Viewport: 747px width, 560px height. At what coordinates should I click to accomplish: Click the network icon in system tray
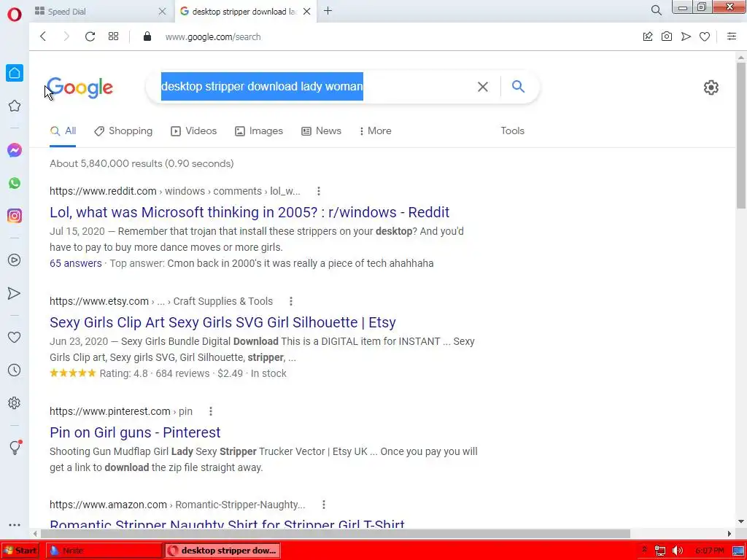click(659, 551)
